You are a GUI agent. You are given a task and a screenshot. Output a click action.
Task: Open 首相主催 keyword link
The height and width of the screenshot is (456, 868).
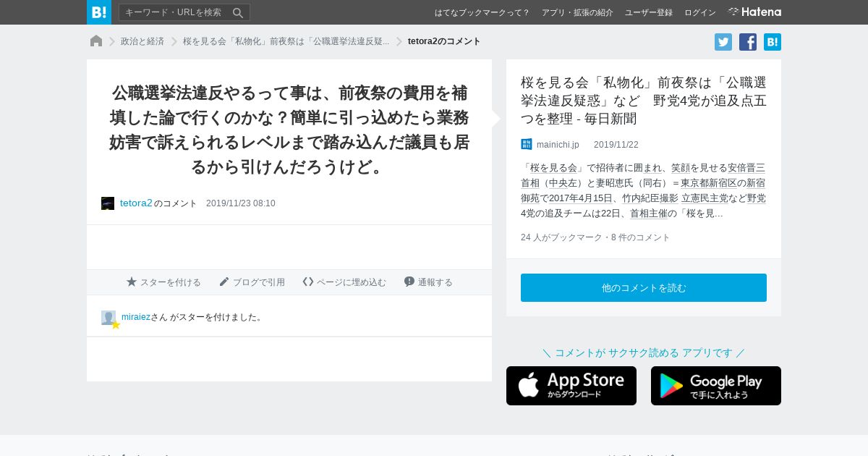[x=649, y=214]
